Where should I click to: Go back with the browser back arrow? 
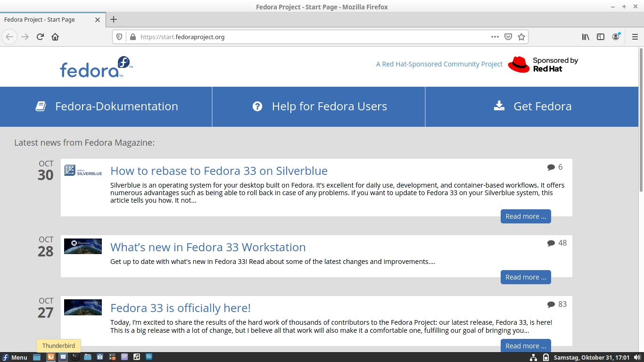[9, 37]
